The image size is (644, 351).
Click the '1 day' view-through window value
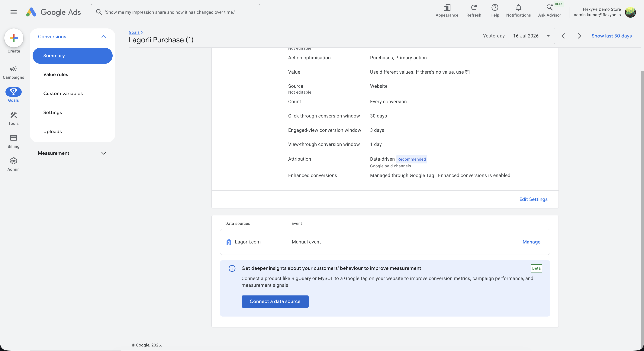click(376, 144)
